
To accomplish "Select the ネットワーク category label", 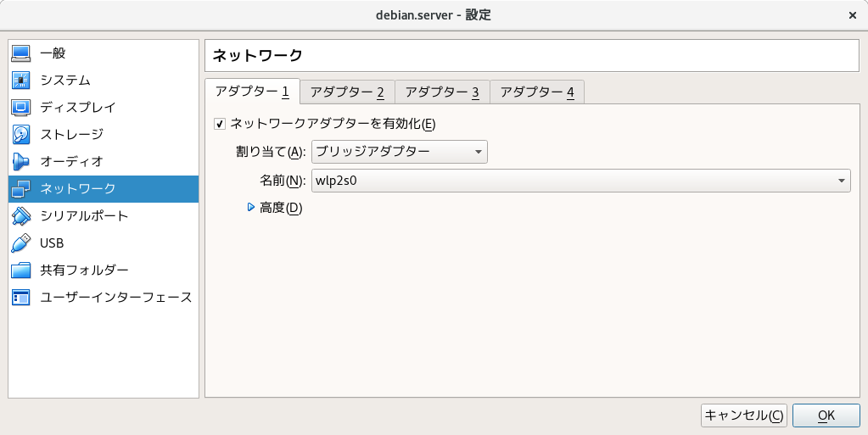I will [x=77, y=189].
